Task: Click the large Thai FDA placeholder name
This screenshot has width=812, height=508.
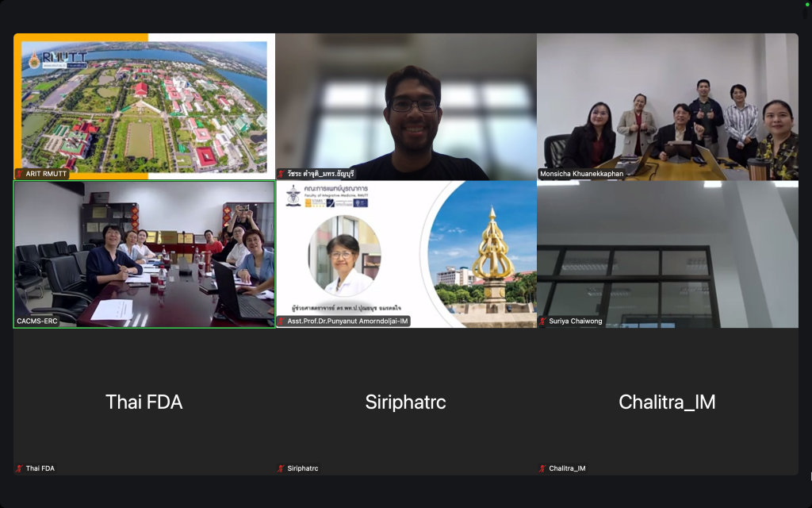Action: [x=144, y=402]
